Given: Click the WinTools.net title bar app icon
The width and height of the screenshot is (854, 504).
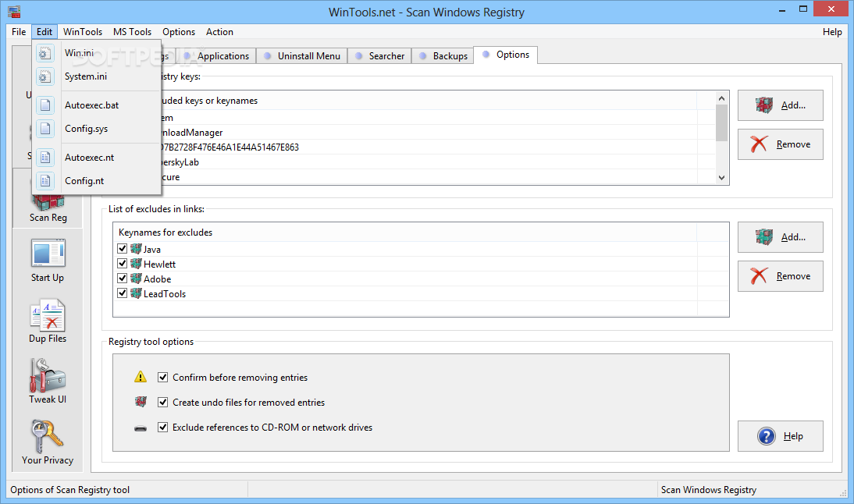Looking at the screenshot, I should click(x=14, y=12).
